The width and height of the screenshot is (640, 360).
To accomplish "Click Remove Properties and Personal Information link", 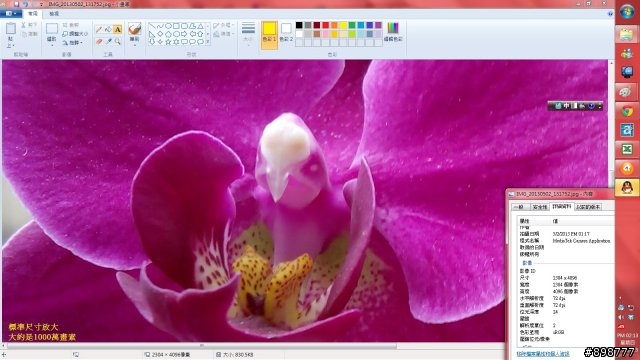I will click(543, 354).
